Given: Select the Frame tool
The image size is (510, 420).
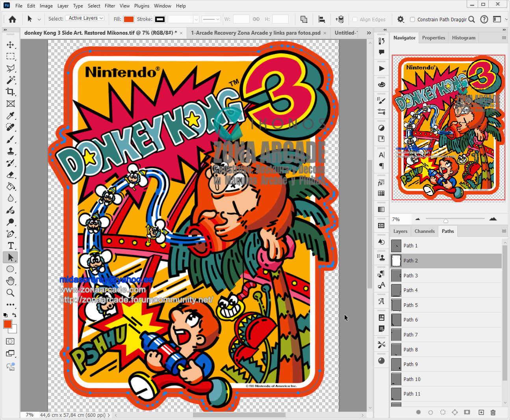Looking at the screenshot, I should pos(11,104).
